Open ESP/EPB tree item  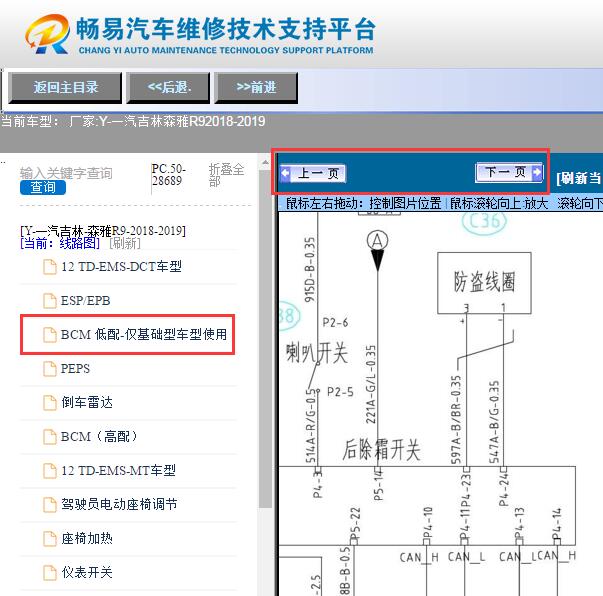85,300
